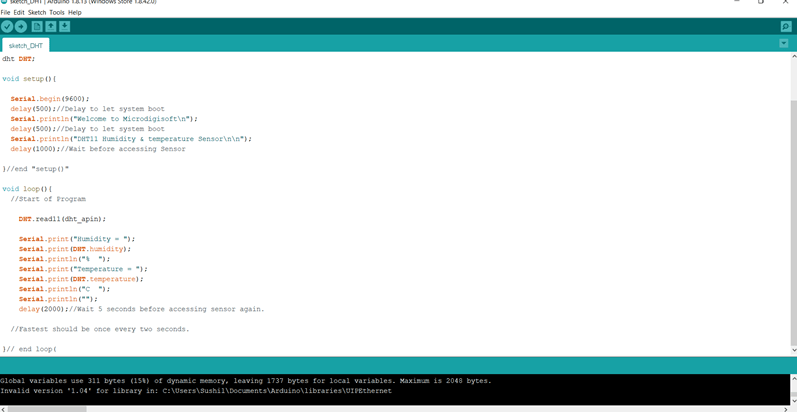Click the '}// end loop(' line
This screenshot has width=797, height=412.
tap(29, 349)
